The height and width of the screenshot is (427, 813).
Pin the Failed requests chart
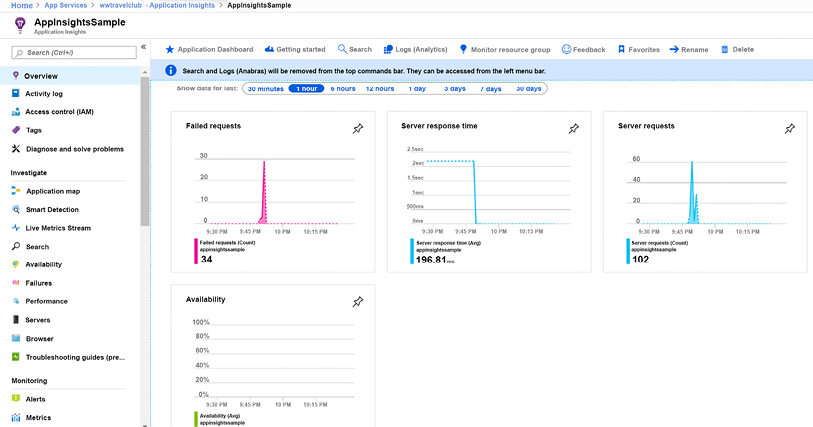point(358,129)
